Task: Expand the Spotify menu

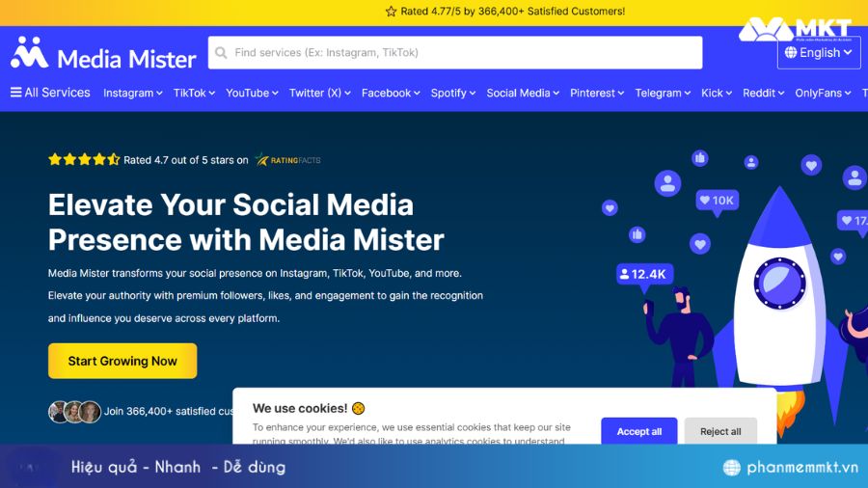Action: click(453, 93)
